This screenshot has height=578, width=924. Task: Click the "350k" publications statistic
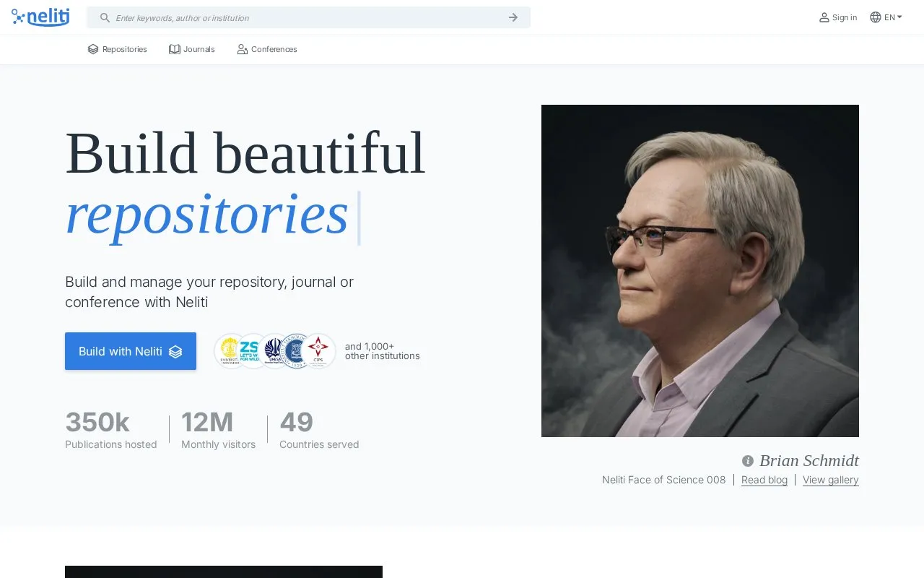(97, 422)
